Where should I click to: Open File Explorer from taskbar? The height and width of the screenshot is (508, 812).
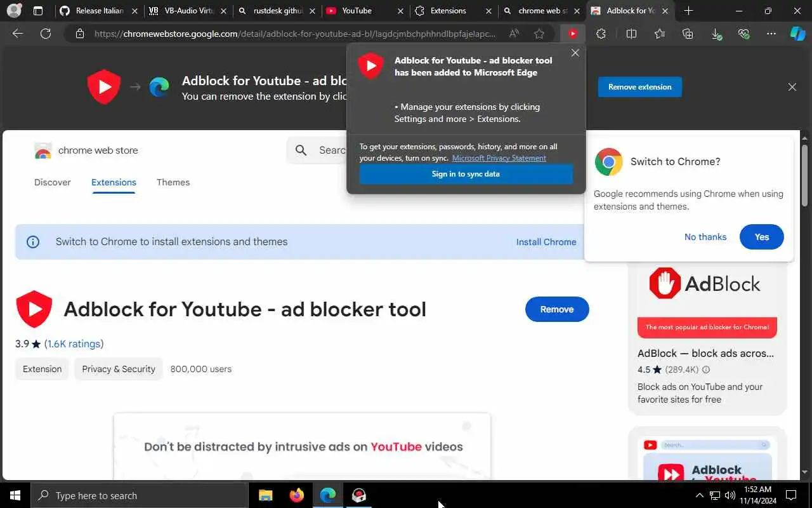(x=265, y=495)
